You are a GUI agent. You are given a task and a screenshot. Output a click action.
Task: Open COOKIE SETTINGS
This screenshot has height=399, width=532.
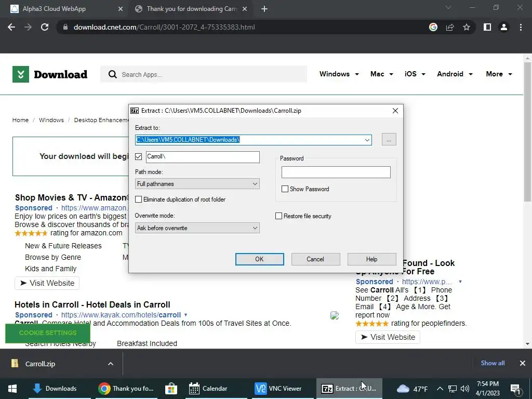click(x=48, y=333)
